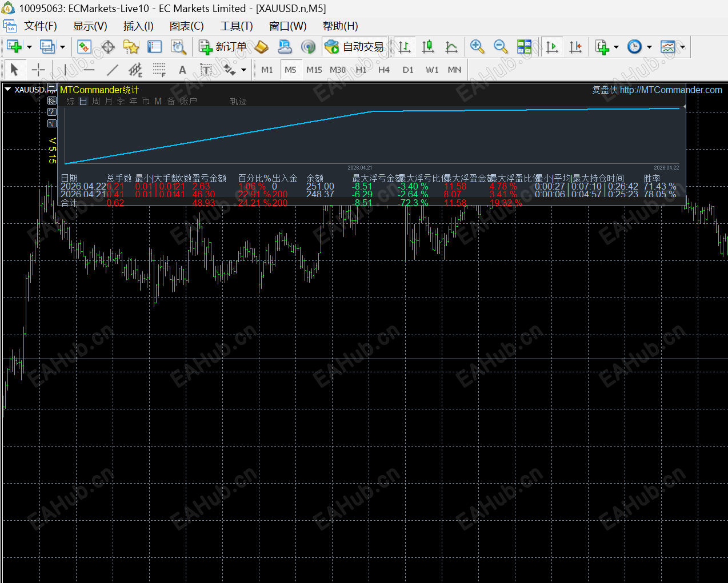
Task: Open the 插入(I) menu
Action: tap(138, 26)
